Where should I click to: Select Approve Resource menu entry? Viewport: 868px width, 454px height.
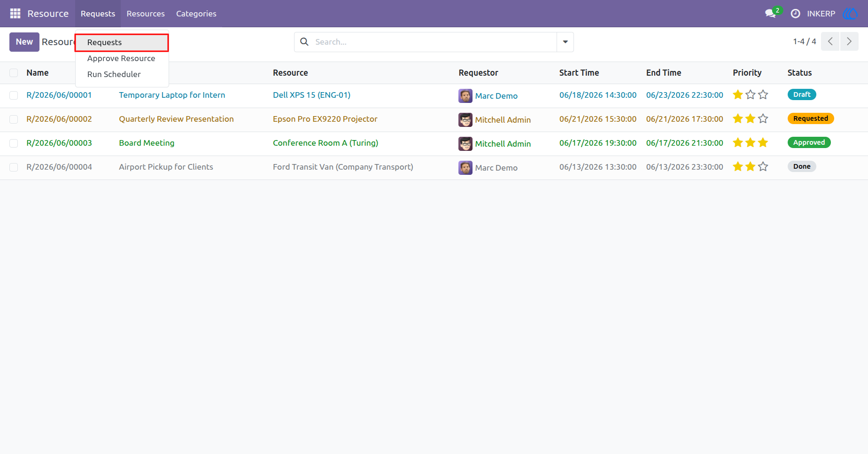pos(122,58)
